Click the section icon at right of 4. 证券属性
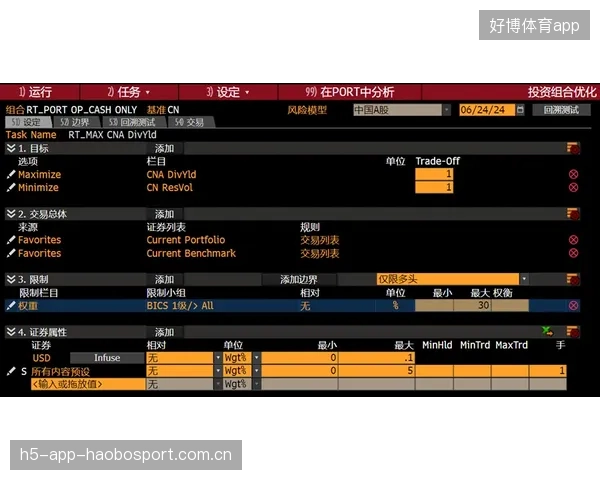The image size is (600, 480). point(573,332)
